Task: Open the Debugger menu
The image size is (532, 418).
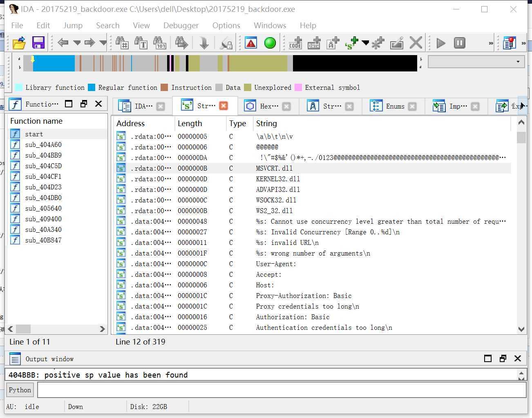Action: click(181, 25)
